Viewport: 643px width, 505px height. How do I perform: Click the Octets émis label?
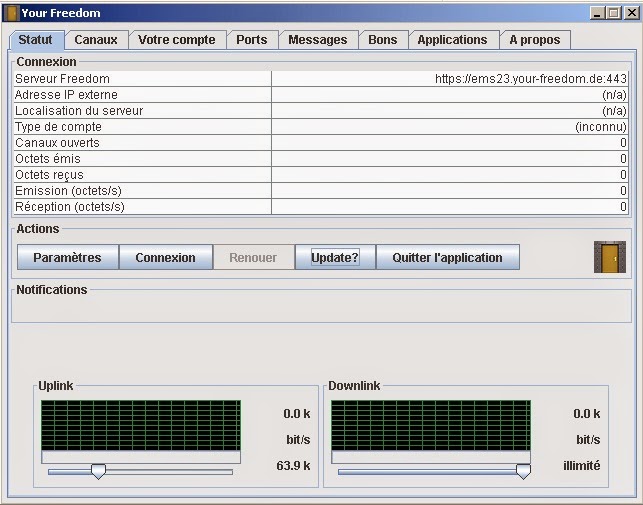[x=48, y=159]
